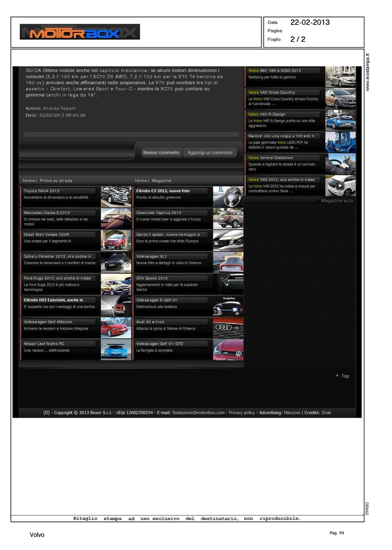Screen dimensions: 392x550
Task: Play the Volvo V40 2012 video thumbnail
Action: [340, 186]
